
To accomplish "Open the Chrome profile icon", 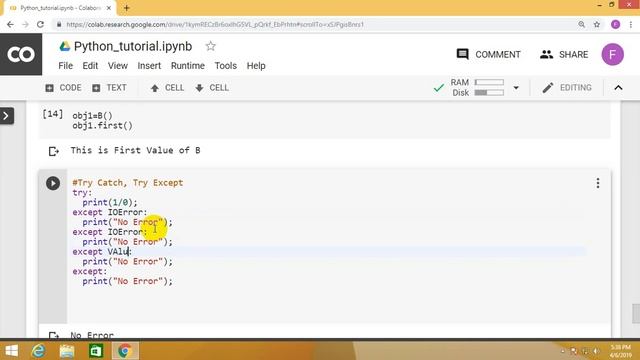I will coord(616,24).
